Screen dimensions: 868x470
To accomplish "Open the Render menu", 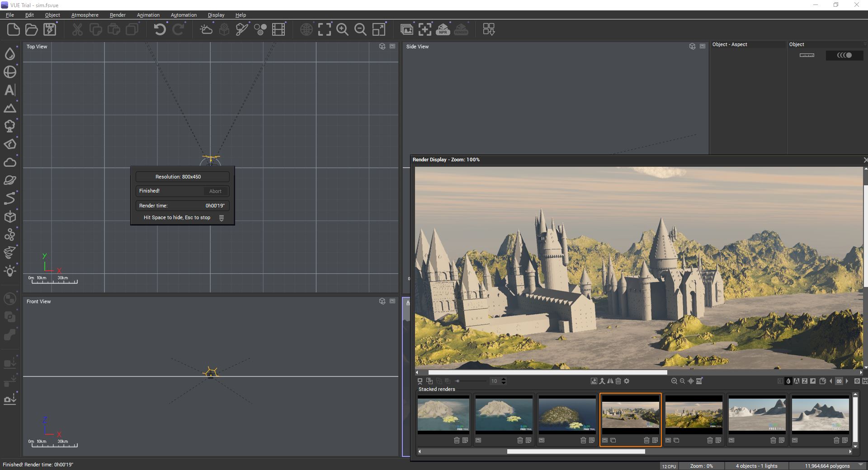I will [118, 15].
